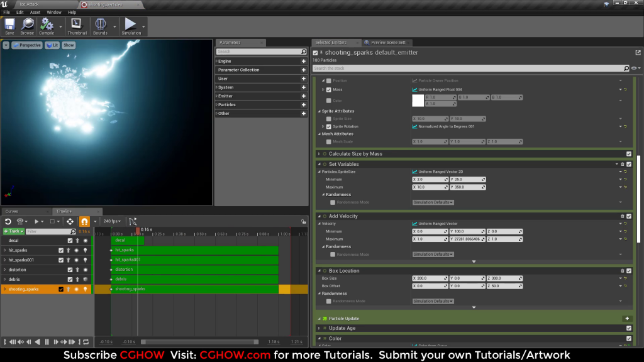
Task: Select the Ice_Attack editor tab
Action: click(29, 4)
